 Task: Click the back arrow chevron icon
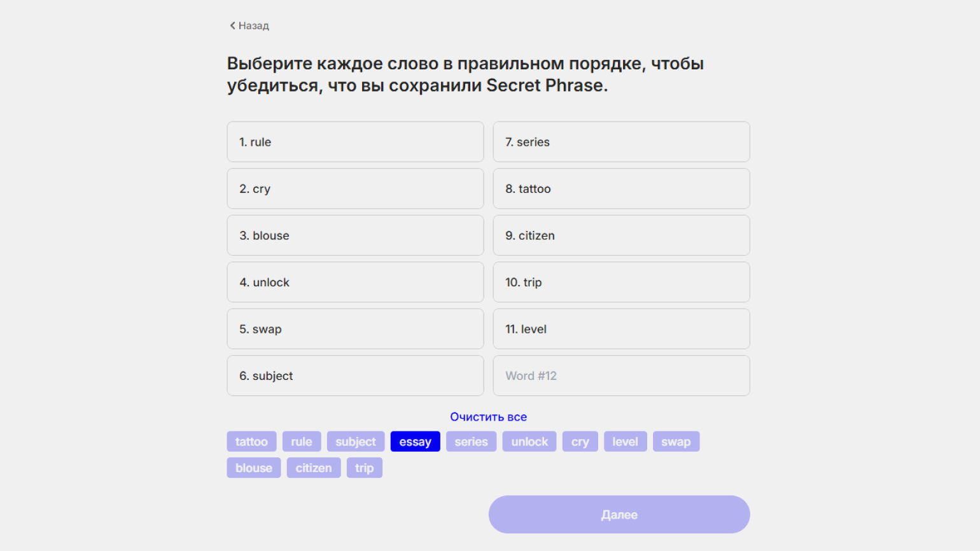pos(232,25)
